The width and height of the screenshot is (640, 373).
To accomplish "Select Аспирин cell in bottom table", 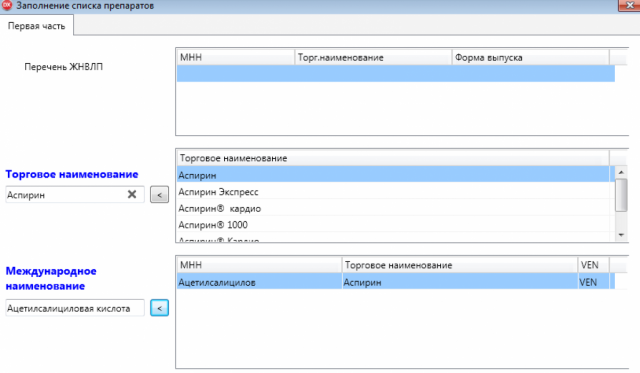I will (x=460, y=282).
